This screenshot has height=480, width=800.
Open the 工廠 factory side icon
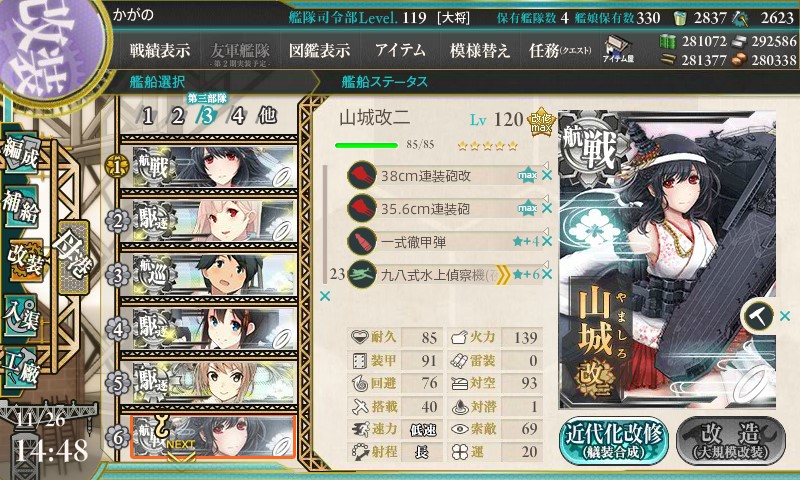(x=20, y=367)
